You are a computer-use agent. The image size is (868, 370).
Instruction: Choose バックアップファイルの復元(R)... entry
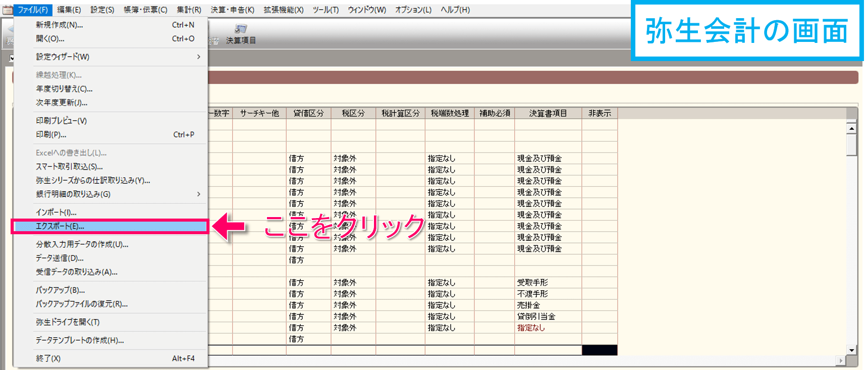pos(111,304)
